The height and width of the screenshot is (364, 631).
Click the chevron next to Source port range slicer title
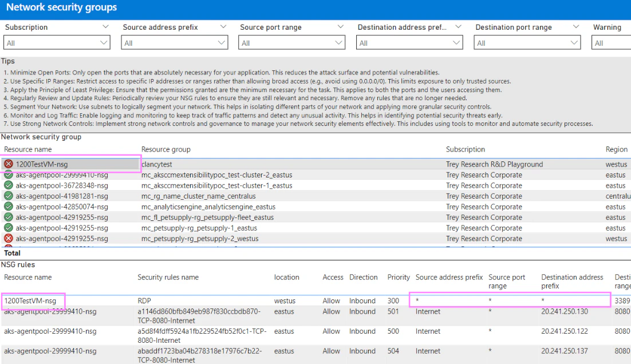click(341, 26)
